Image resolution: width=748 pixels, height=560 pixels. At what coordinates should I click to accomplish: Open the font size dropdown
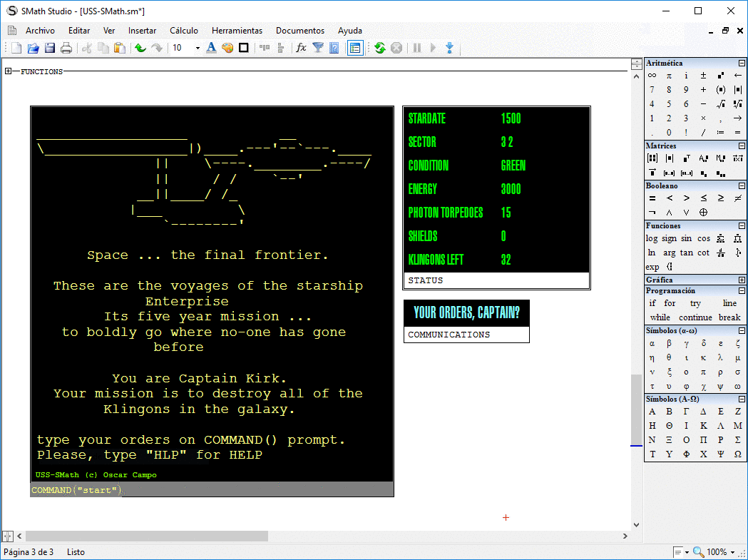point(198,48)
